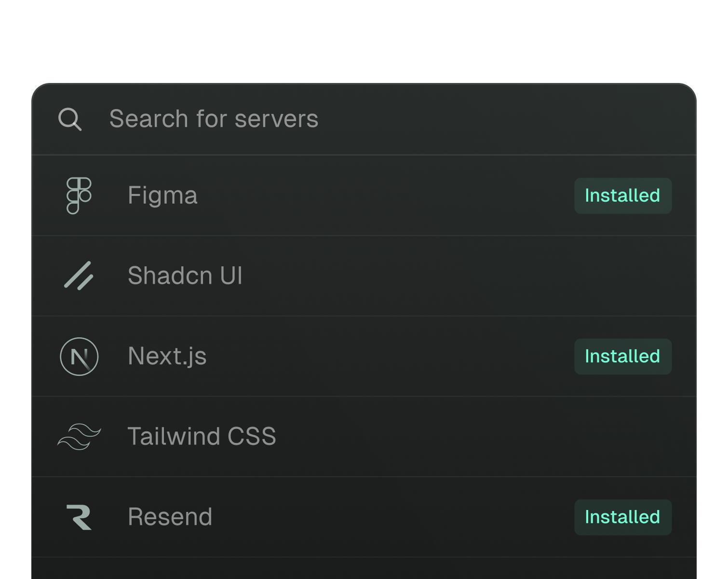Click empty space between Figma name and badge
728x579 pixels.
click(x=386, y=196)
